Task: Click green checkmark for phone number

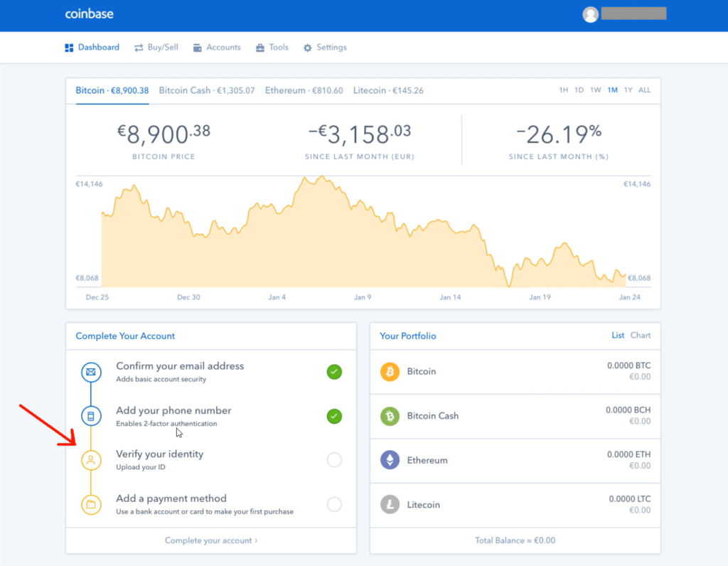Action: click(334, 416)
